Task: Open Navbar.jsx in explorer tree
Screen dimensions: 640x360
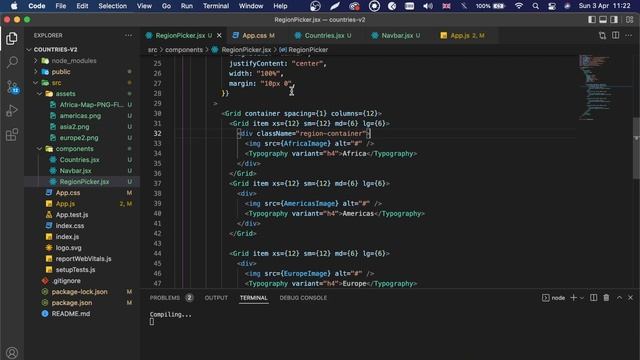Action: click(76, 171)
